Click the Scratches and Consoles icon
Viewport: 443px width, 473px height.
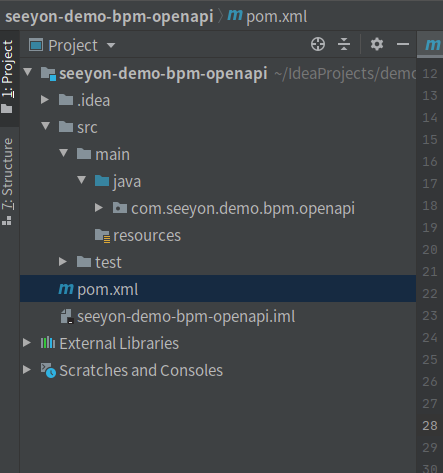(x=48, y=370)
